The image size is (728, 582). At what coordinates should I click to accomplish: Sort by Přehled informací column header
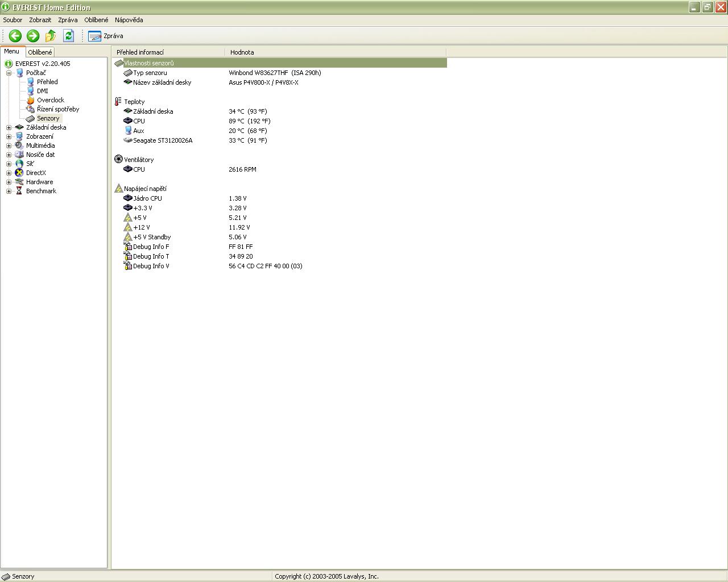168,52
